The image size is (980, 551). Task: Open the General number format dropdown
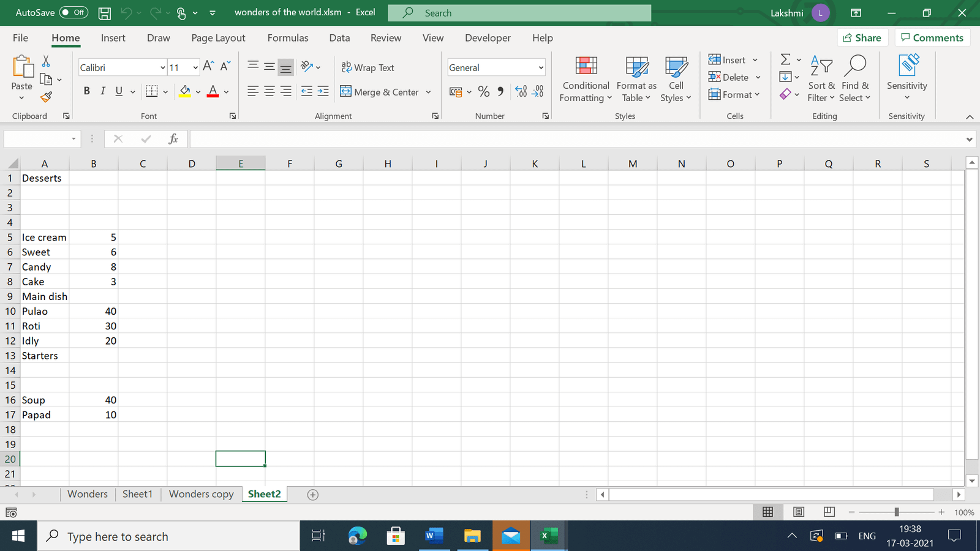pos(541,67)
